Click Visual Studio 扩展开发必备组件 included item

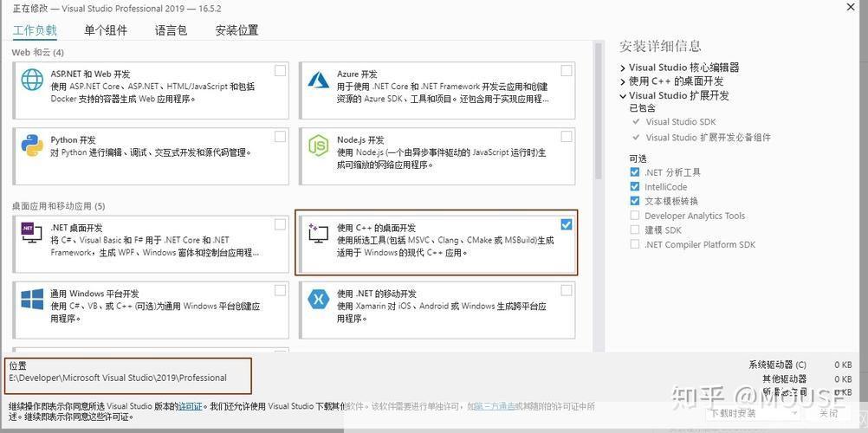tap(708, 138)
